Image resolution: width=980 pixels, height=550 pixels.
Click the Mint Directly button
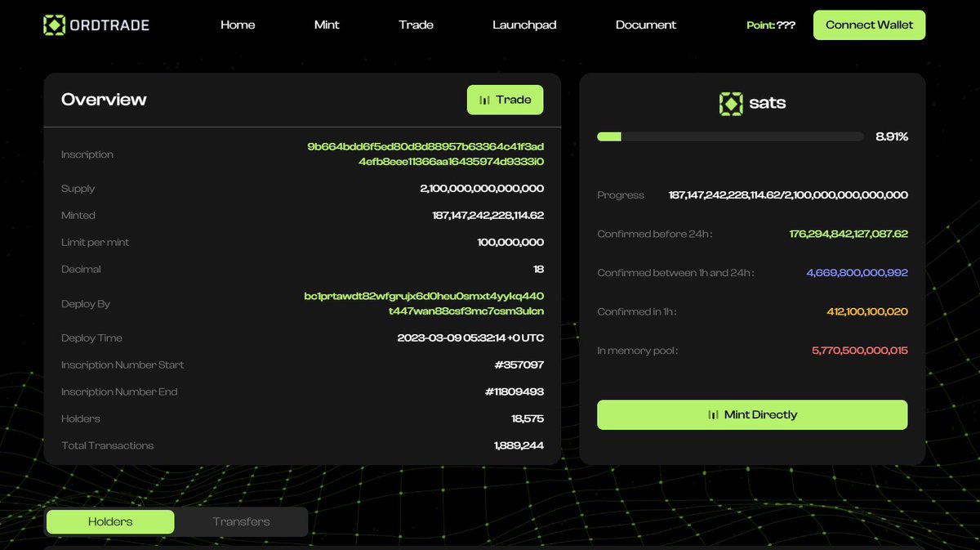(x=752, y=414)
